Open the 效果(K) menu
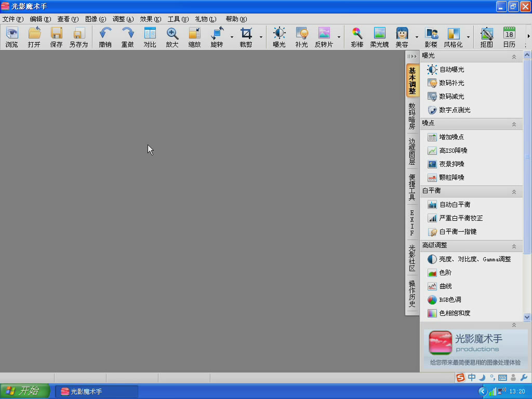 [x=151, y=19]
